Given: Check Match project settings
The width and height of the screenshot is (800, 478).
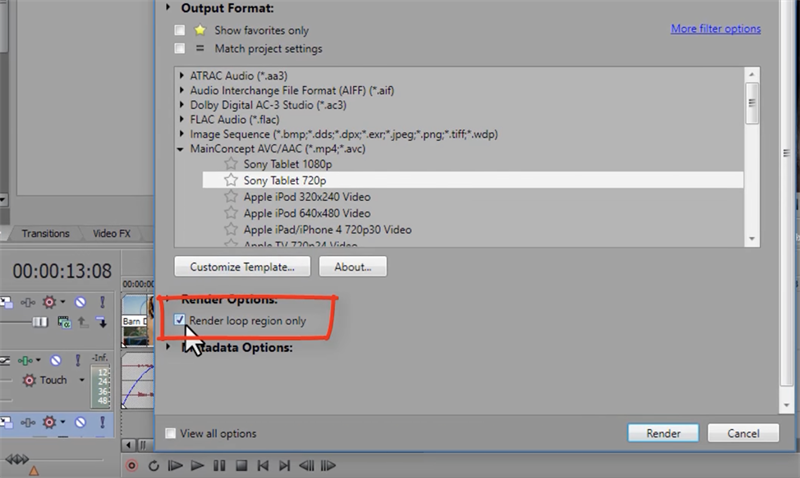Looking at the screenshot, I should pos(180,48).
